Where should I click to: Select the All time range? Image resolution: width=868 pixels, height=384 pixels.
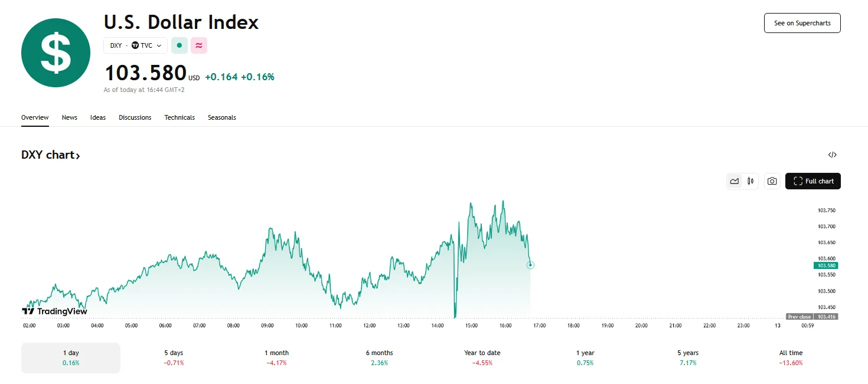(x=791, y=357)
